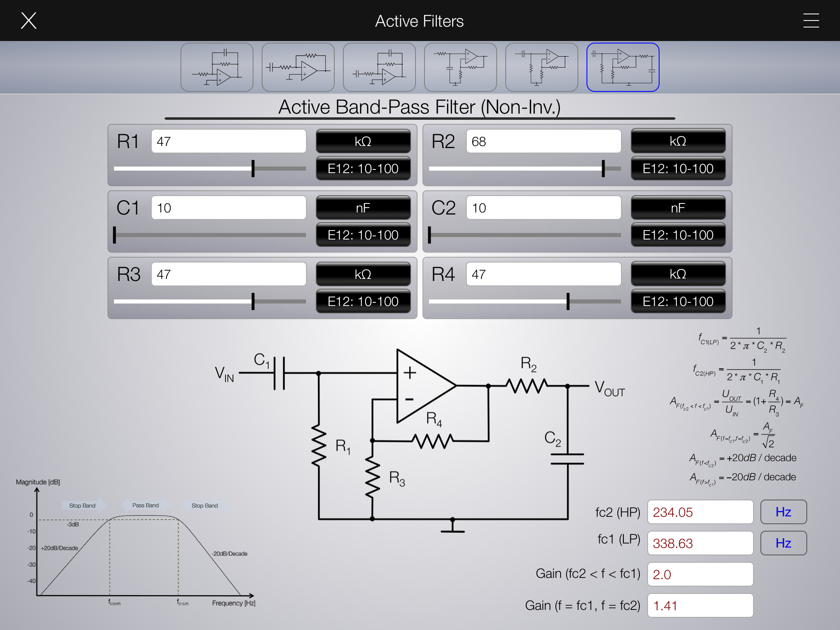
Task: Open R2's E12: 10-100 series selector
Action: (x=678, y=169)
